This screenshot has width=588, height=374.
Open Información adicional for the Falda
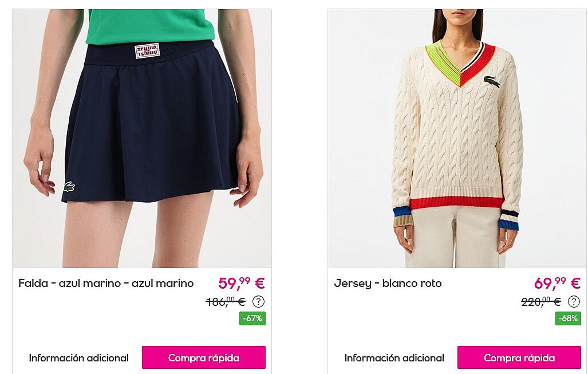[79, 358]
